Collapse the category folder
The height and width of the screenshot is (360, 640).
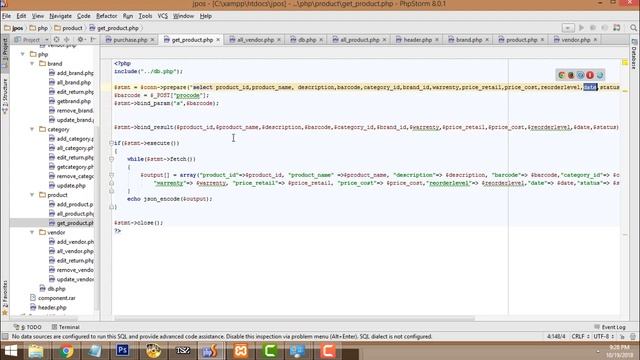click(x=32, y=129)
